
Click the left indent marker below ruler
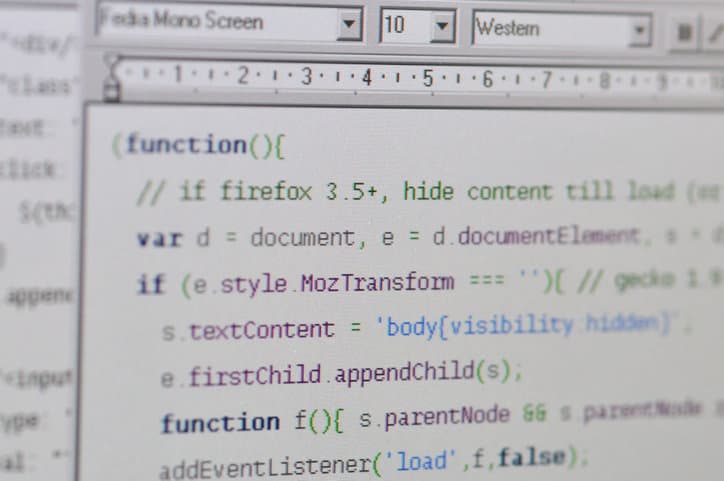pyautogui.click(x=111, y=91)
